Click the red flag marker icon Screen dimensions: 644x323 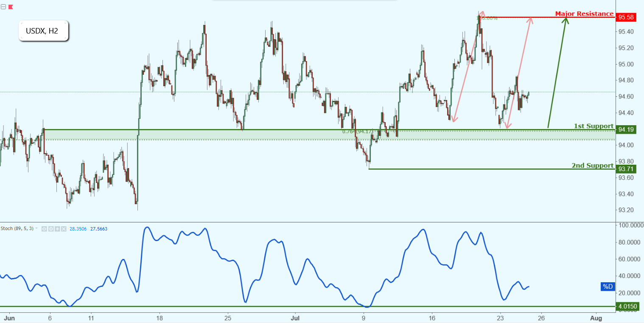pos(11,7)
